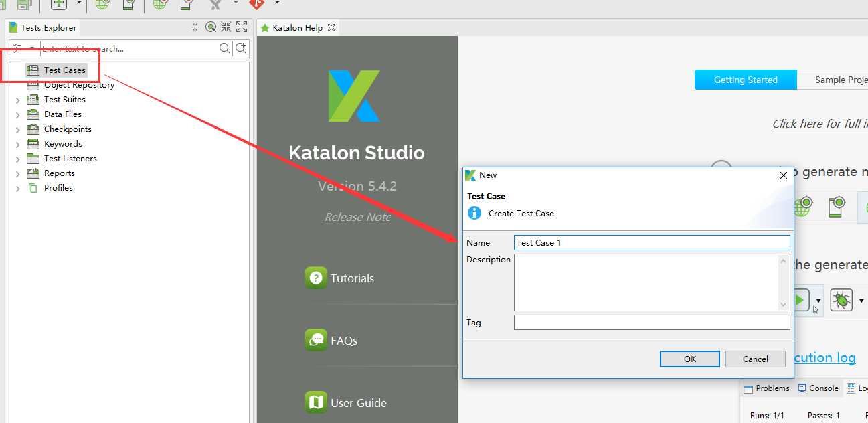The width and height of the screenshot is (868, 423).
Task: Open FAQs in the Katalon Help sidebar
Action: [331, 340]
